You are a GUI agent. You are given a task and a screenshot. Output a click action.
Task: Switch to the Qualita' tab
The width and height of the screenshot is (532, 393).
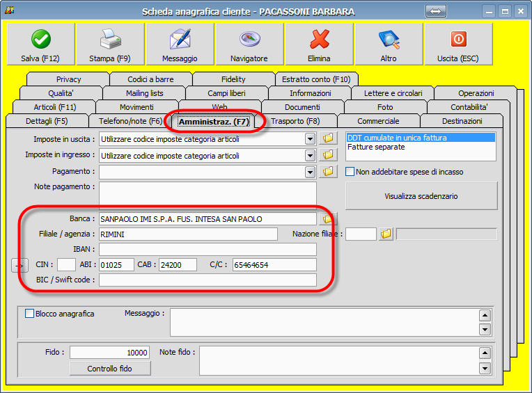(61, 93)
